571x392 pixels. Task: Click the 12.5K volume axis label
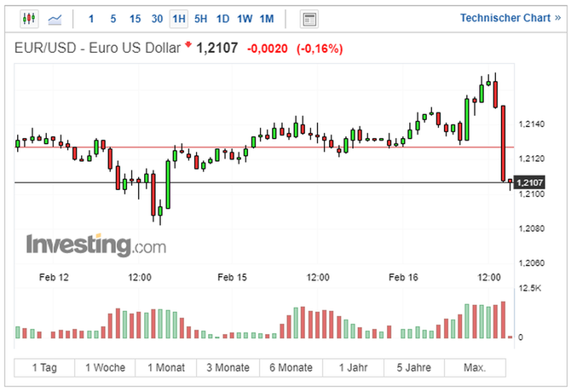(530, 288)
